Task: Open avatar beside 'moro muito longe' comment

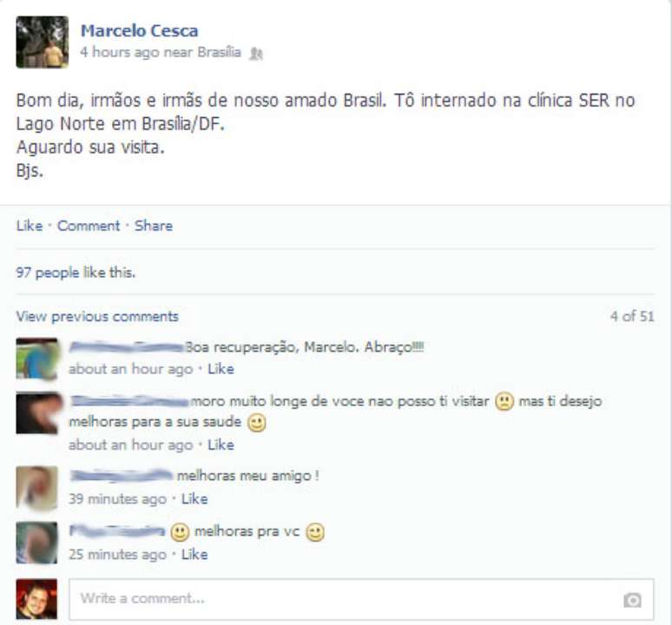Action: point(36,413)
